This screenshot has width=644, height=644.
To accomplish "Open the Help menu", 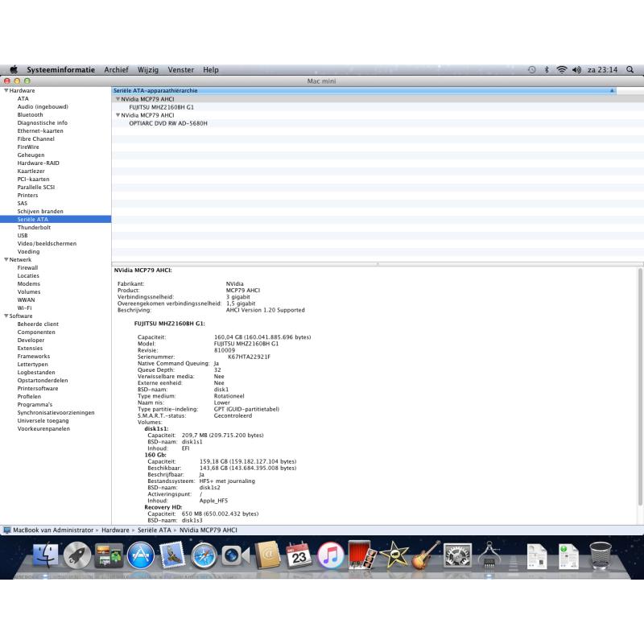I will click(211, 69).
